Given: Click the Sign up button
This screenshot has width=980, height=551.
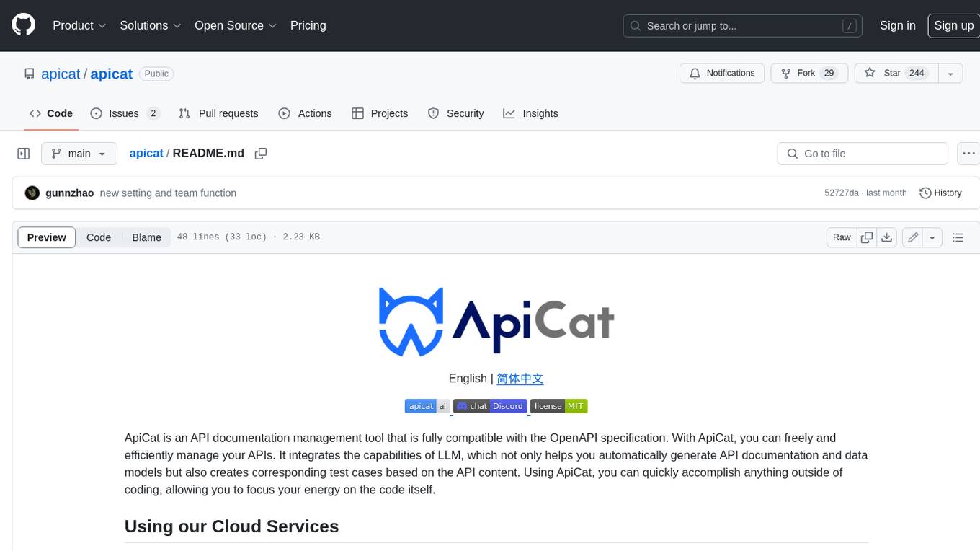Looking at the screenshot, I should tap(953, 25).
